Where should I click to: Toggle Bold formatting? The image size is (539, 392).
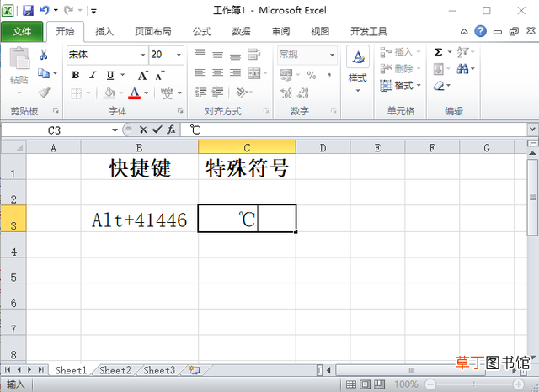(76, 75)
